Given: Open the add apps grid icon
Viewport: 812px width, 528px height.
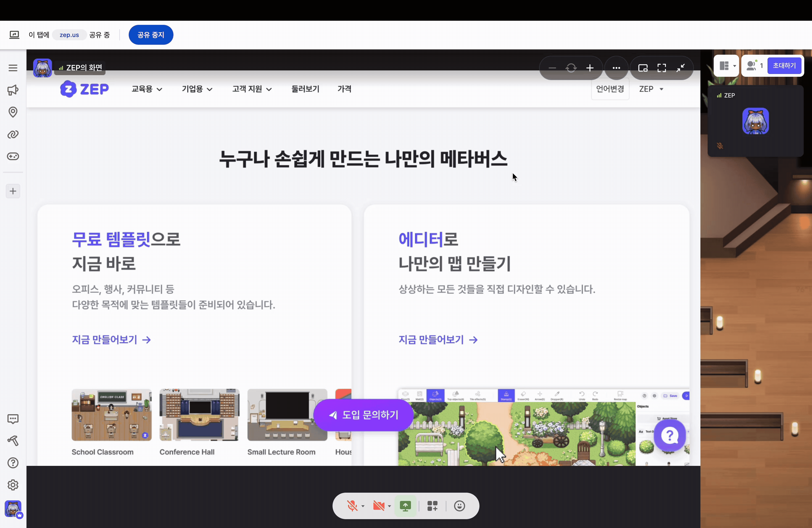Looking at the screenshot, I should point(432,506).
